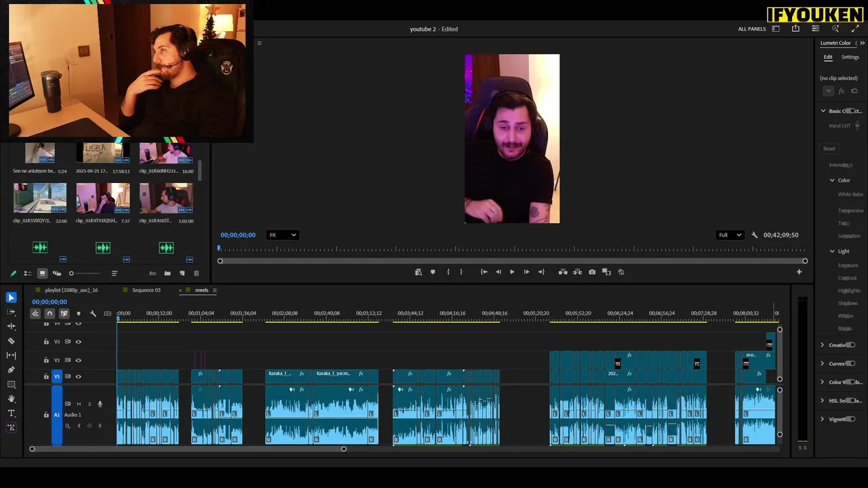Switch project panel to list view
The width and height of the screenshot is (868, 488).
[x=28, y=273]
